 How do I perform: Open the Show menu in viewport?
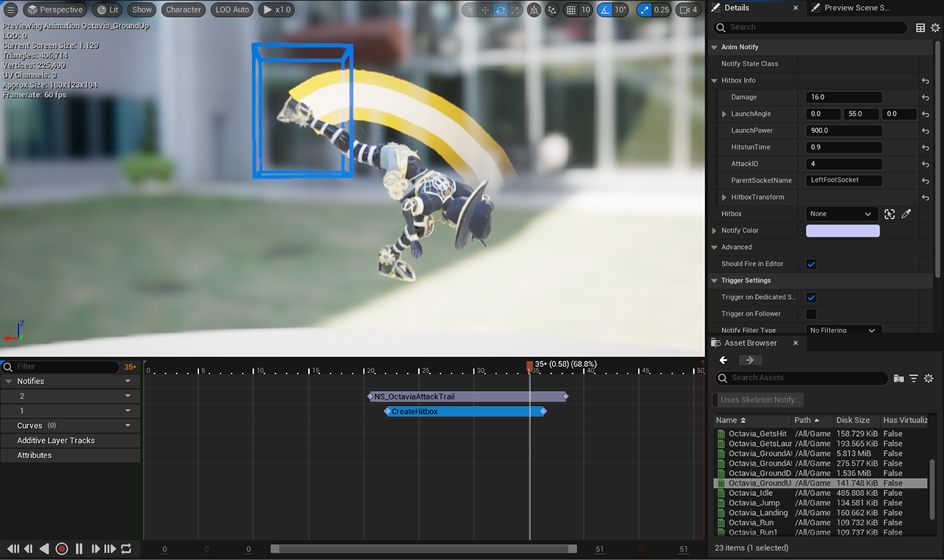(142, 10)
